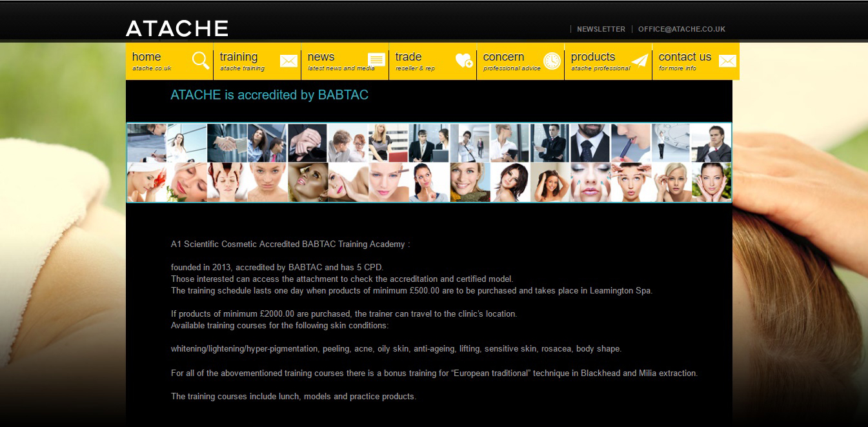Click the envelope icon beside contact us
The width and height of the screenshot is (868, 427).
pyautogui.click(x=727, y=61)
